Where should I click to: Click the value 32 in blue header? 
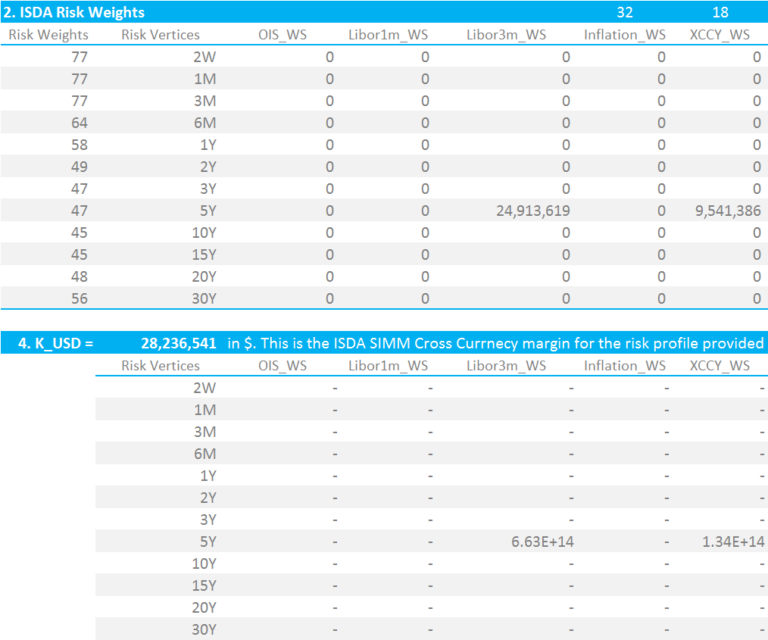624,12
